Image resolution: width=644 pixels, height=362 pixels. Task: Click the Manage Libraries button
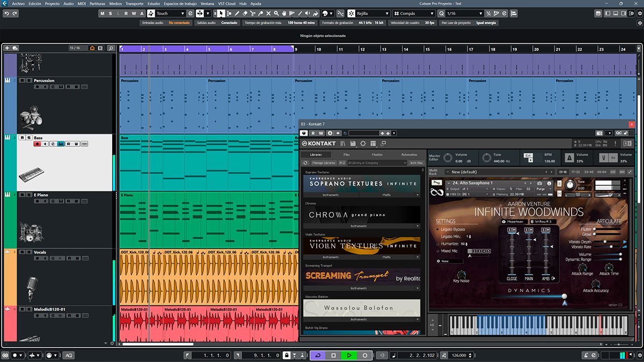tap(324, 162)
